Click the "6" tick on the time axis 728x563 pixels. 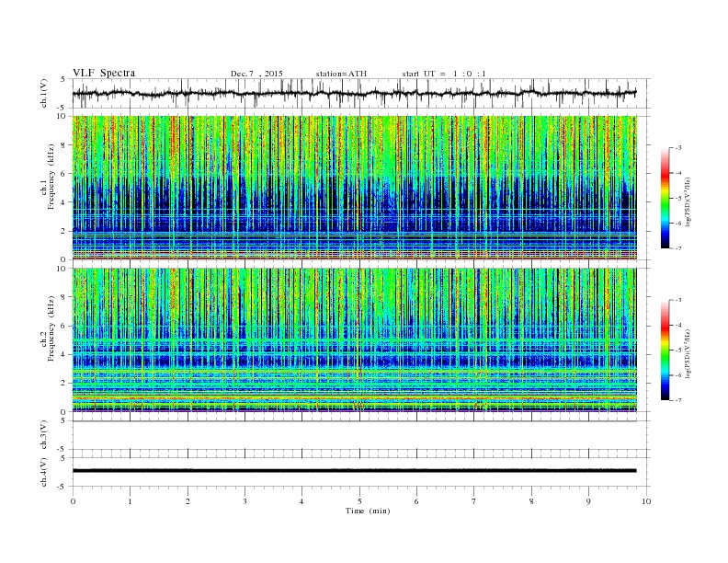[x=416, y=501]
